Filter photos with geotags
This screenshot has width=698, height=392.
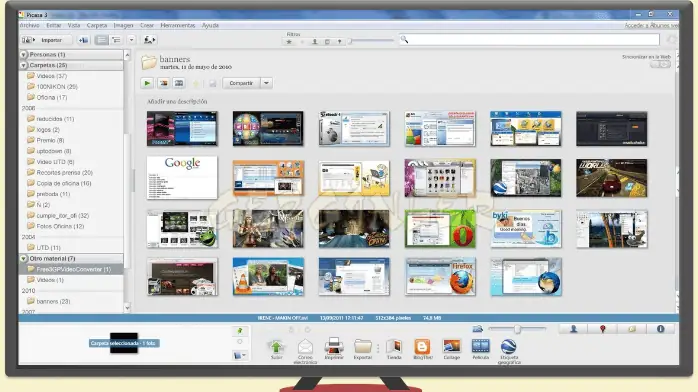coord(340,42)
